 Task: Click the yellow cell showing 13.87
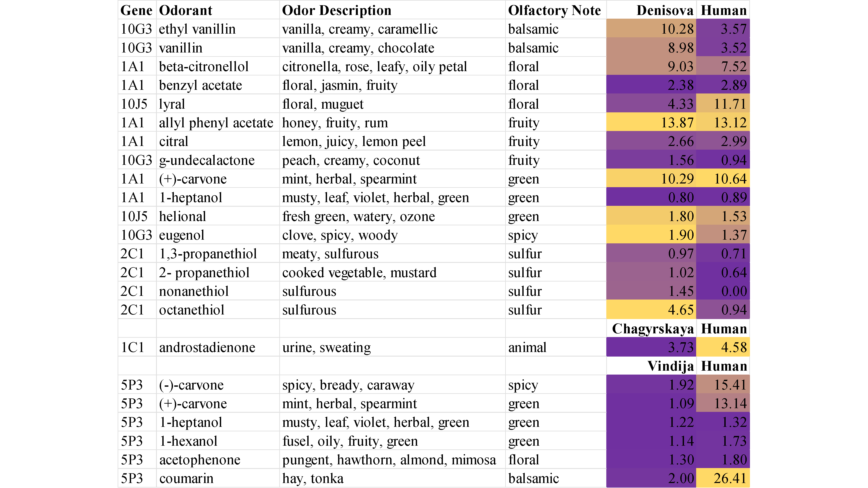[x=651, y=123]
